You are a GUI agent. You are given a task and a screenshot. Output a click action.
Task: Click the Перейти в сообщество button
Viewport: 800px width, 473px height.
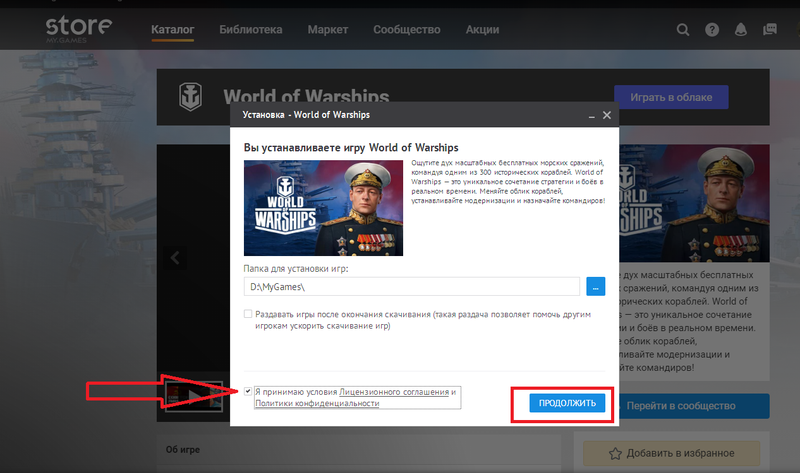point(694,406)
